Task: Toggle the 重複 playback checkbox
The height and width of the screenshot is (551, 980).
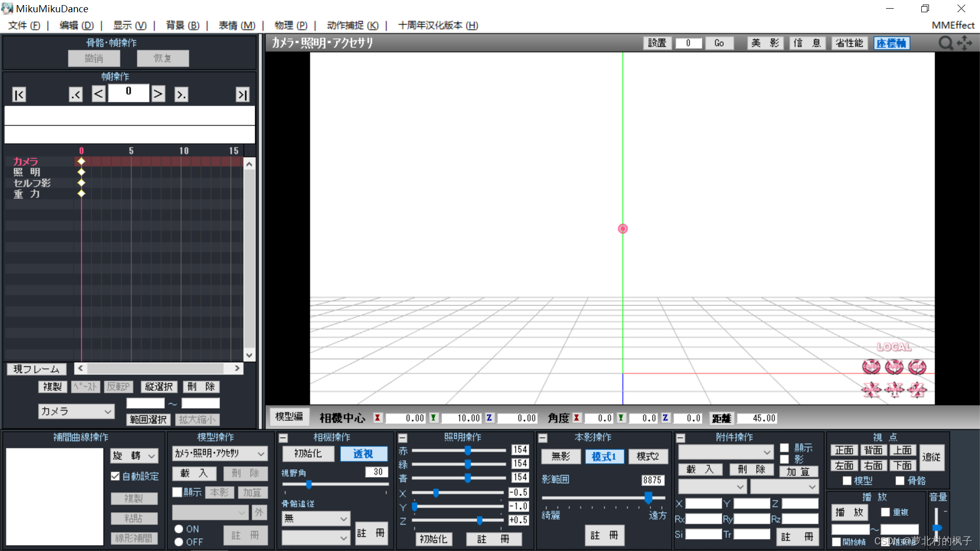Action: [x=886, y=512]
